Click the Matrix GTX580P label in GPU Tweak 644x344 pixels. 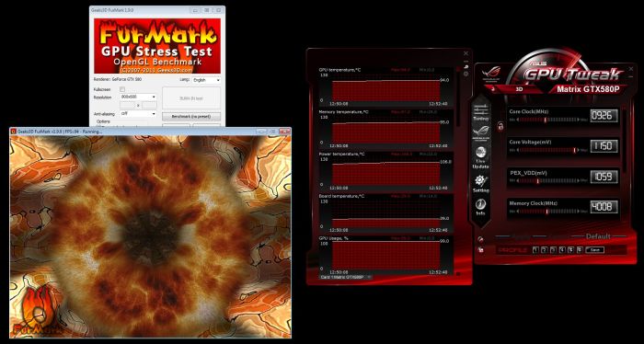point(588,89)
